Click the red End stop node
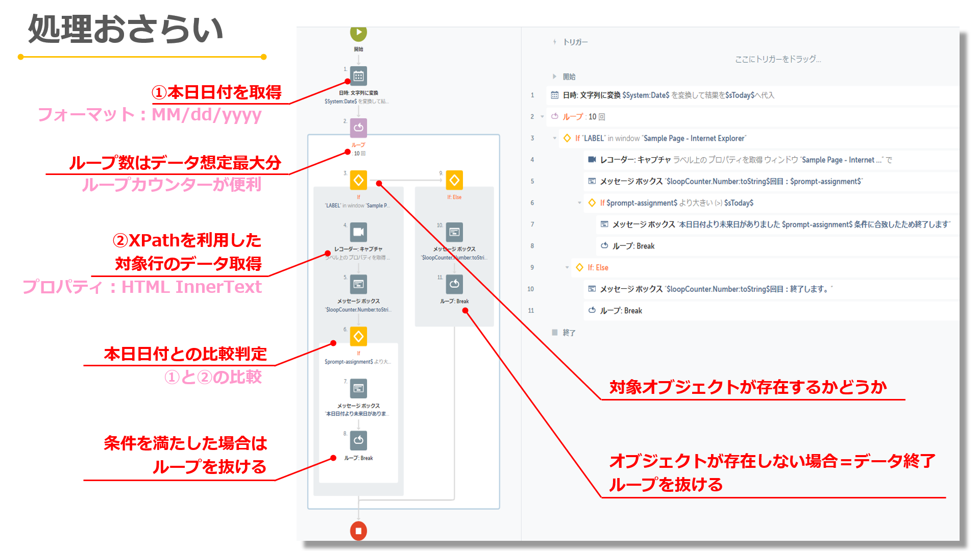Screen dimensions: 980x551 [x=358, y=531]
